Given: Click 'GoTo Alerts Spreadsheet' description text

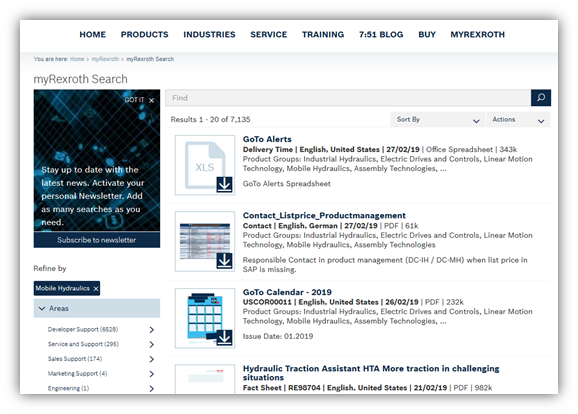Looking at the screenshot, I should tap(286, 184).
